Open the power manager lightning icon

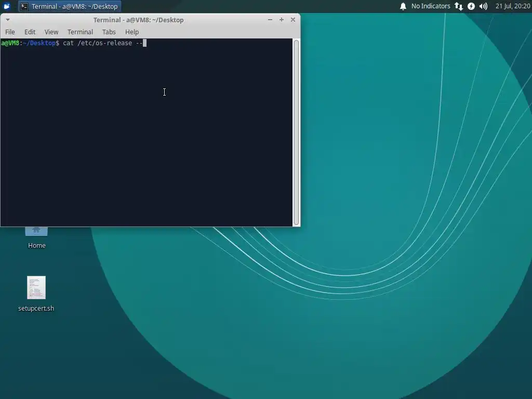click(471, 6)
